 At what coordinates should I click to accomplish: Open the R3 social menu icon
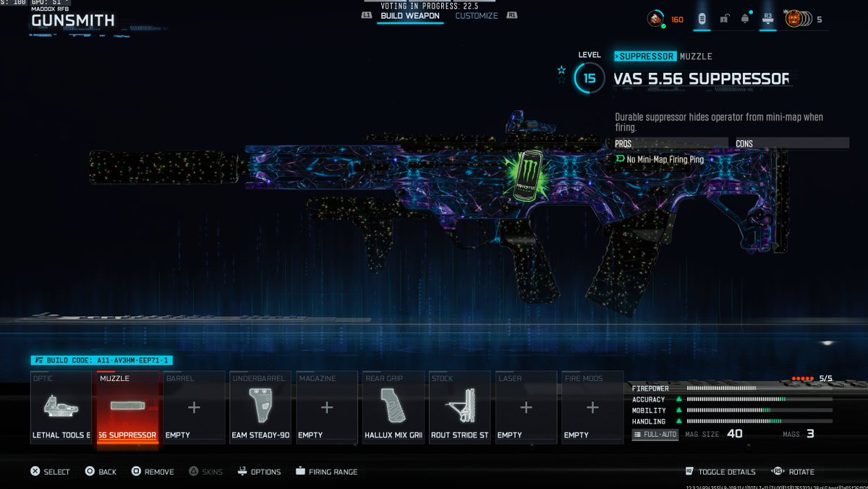[x=768, y=18]
